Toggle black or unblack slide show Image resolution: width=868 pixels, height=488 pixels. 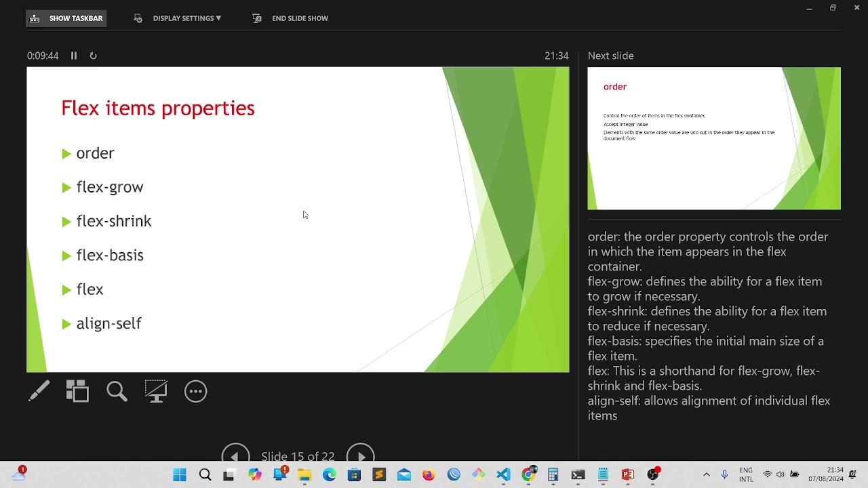(x=156, y=391)
